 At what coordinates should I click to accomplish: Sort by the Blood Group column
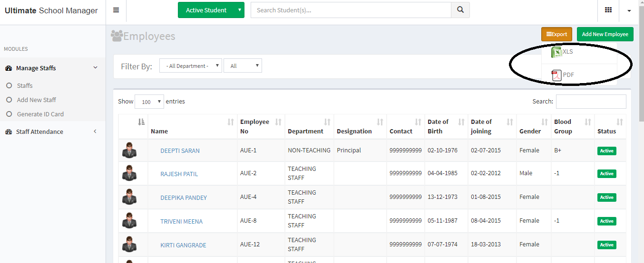(573, 127)
